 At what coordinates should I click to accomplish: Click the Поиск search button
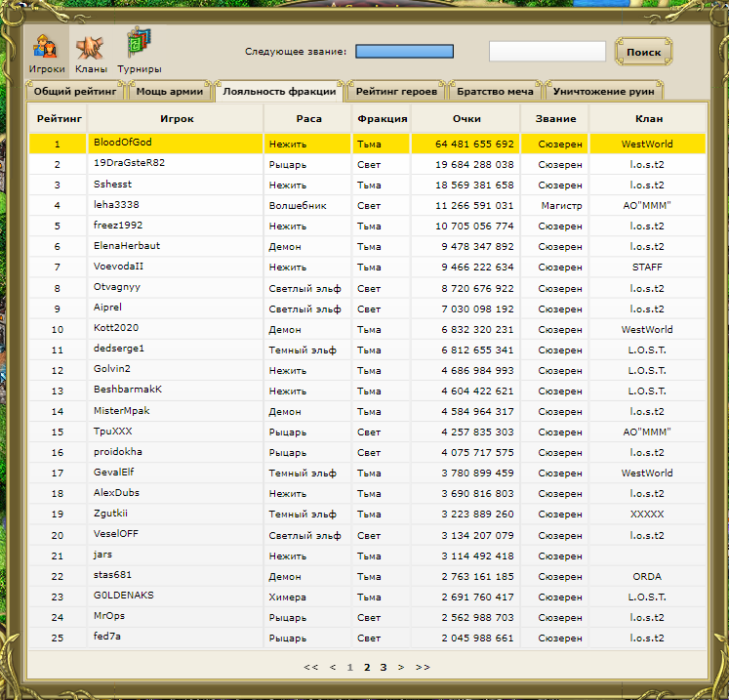(643, 52)
